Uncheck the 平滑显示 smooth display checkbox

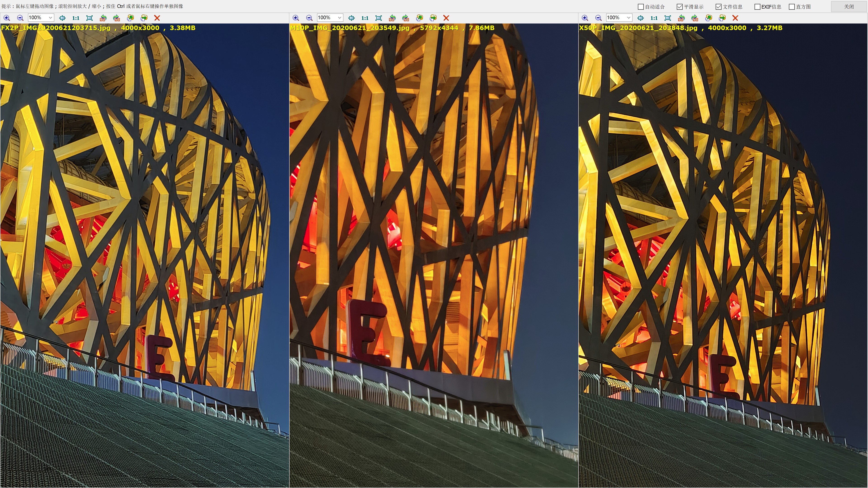(680, 7)
